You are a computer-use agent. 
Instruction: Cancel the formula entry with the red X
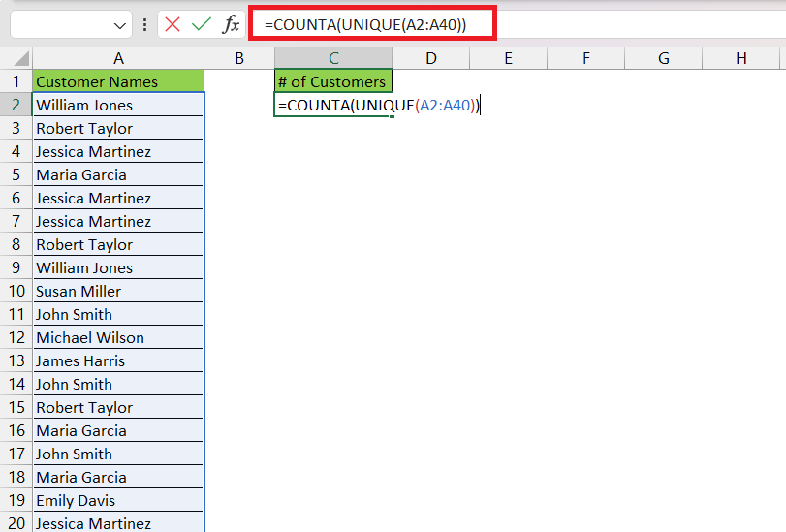coord(173,24)
